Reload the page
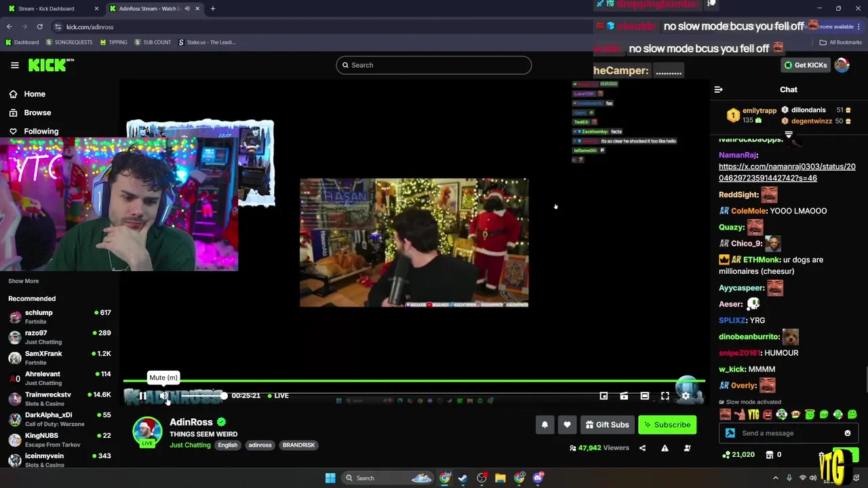Screen dimensions: 868x488 [40, 27]
